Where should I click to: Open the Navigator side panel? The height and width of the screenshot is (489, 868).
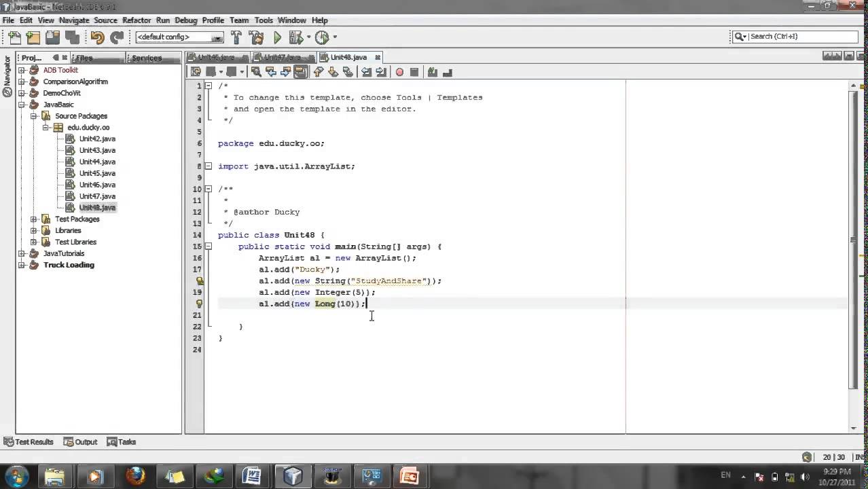point(7,76)
